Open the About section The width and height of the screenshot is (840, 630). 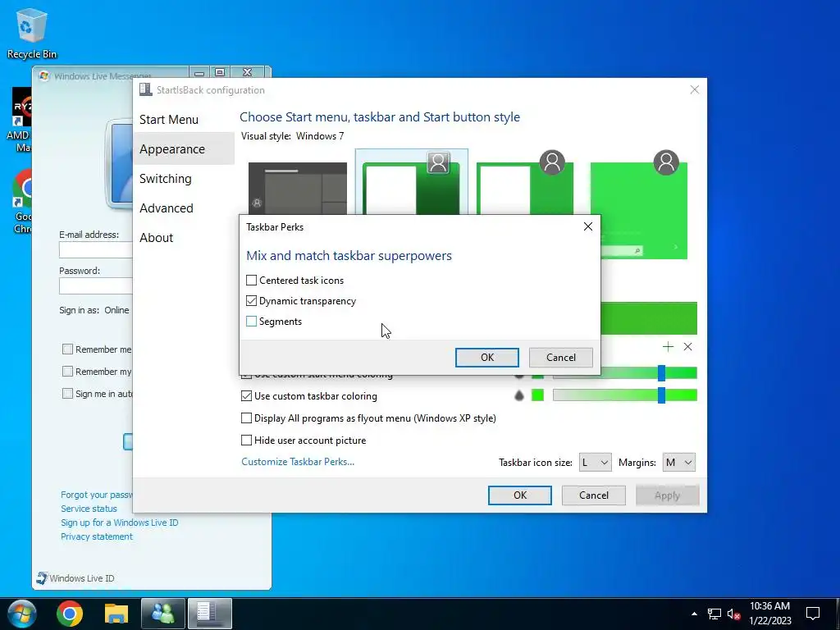point(156,237)
